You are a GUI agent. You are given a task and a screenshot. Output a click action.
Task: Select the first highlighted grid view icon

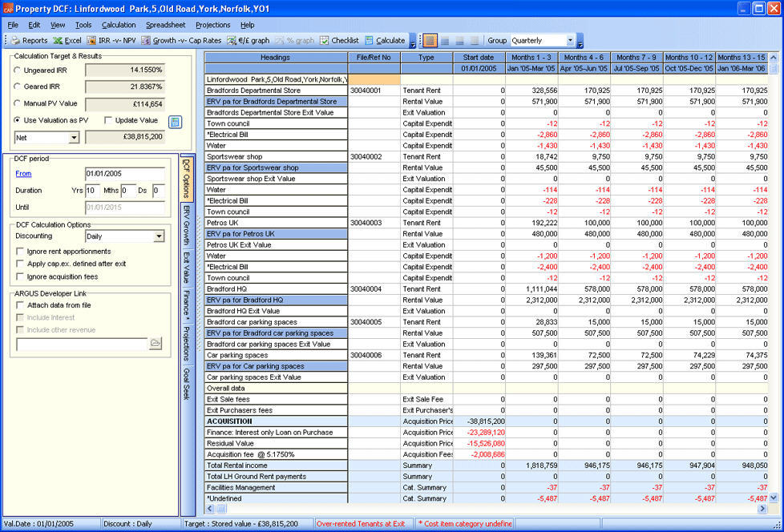[x=430, y=41]
